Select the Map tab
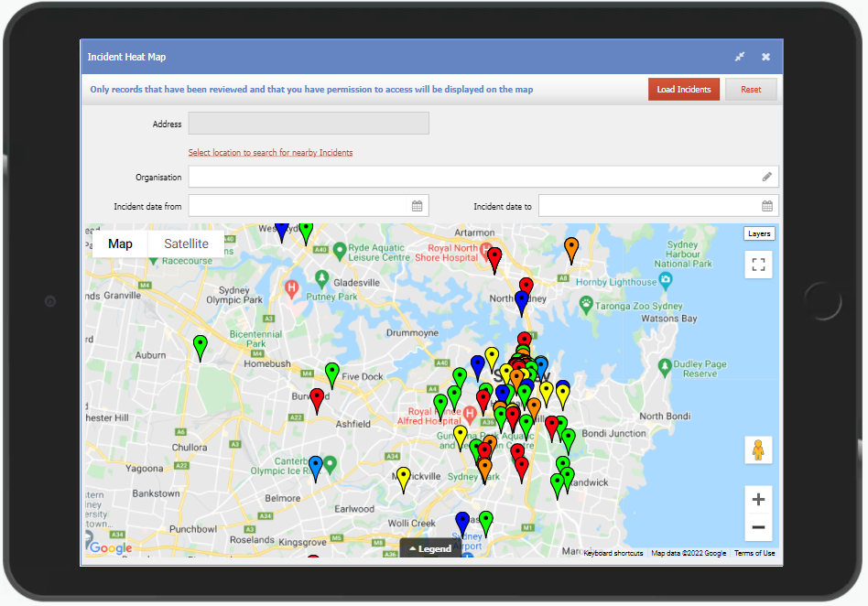Screen dimensions: 868x606 click(119, 243)
